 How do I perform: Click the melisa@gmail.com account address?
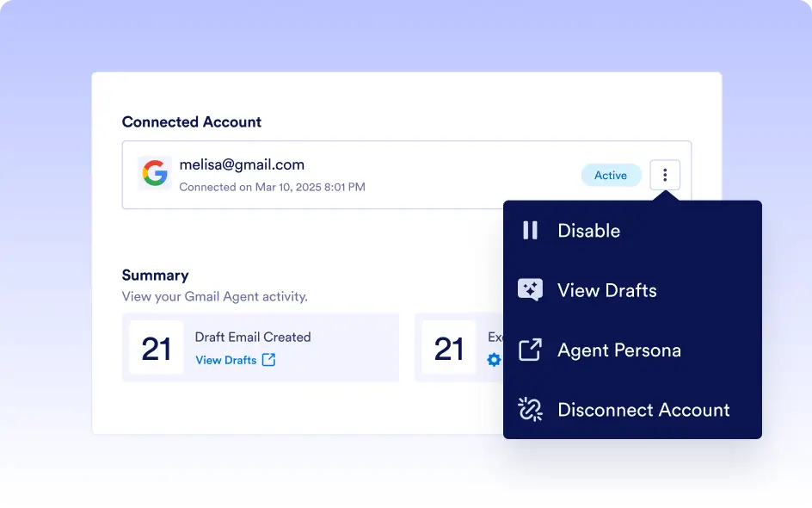(242, 164)
